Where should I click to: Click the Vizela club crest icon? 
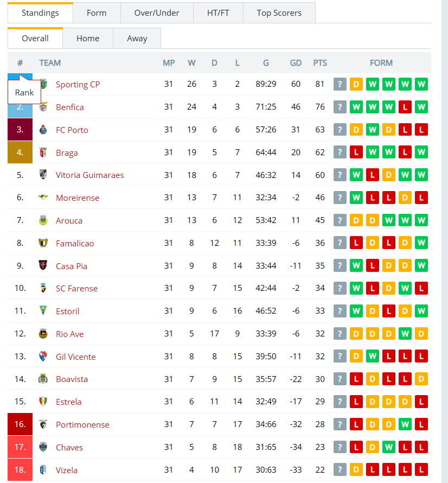tap(43, 470)
